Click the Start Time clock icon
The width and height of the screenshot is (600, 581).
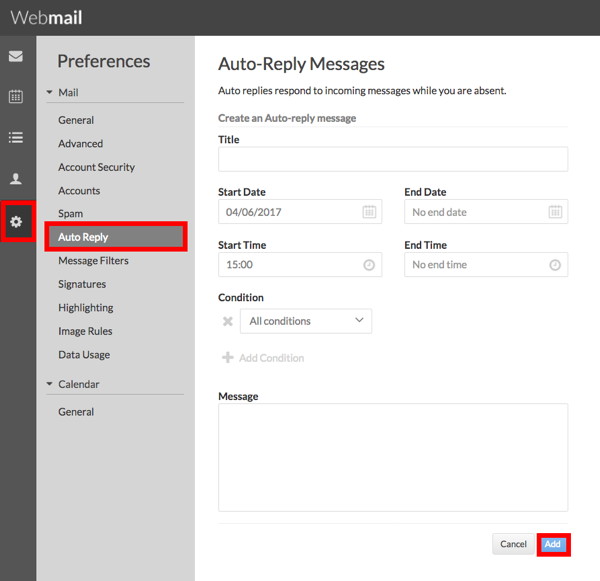[x=369, y=265]
